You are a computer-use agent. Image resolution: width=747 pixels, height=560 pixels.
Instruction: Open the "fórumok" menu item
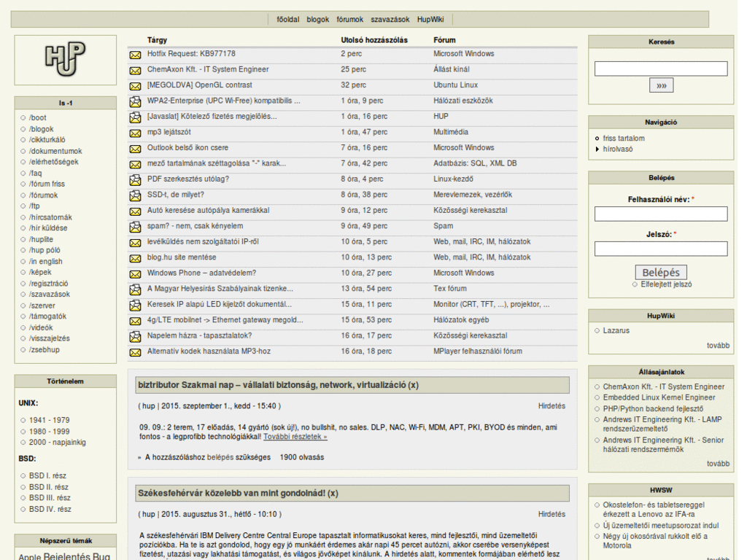tap(349, 20)
